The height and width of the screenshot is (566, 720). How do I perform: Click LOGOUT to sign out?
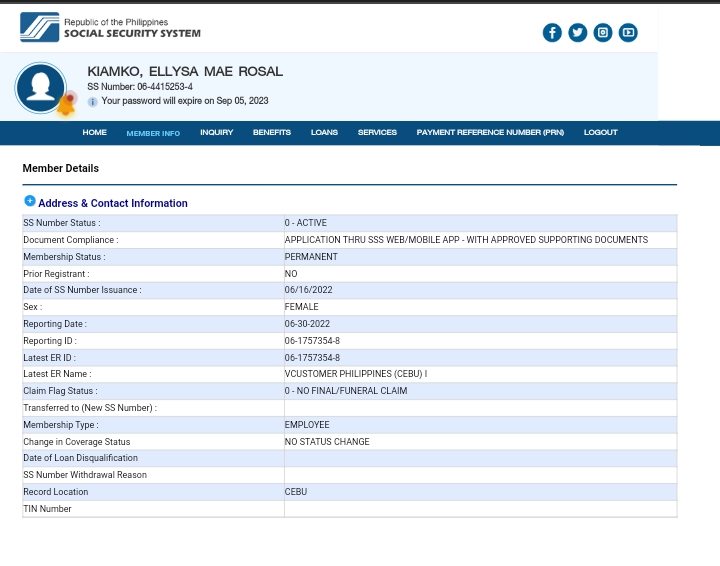[x=600, y=133]
